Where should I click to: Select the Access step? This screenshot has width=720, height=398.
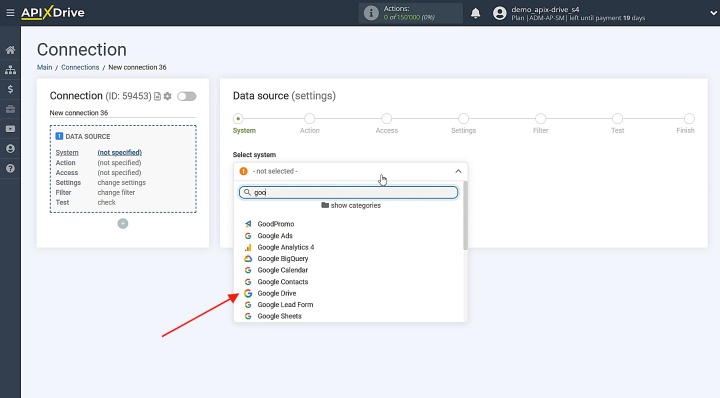click(387, 119)
